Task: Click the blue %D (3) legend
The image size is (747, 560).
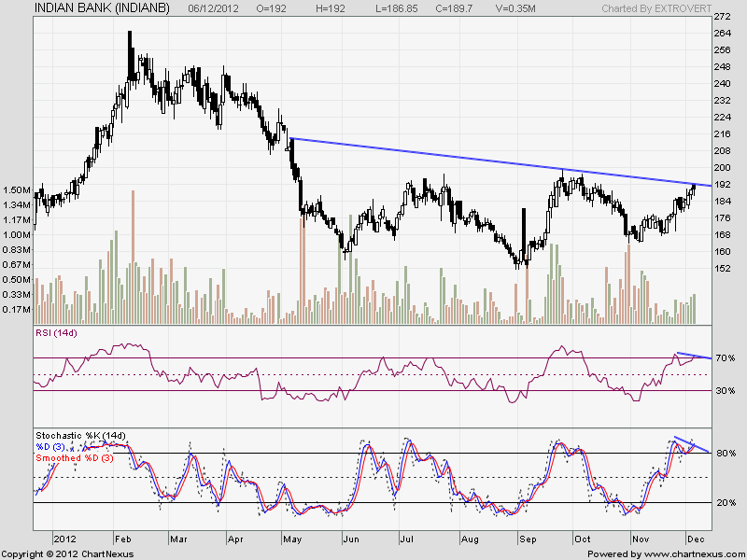Action: (54, 447)
